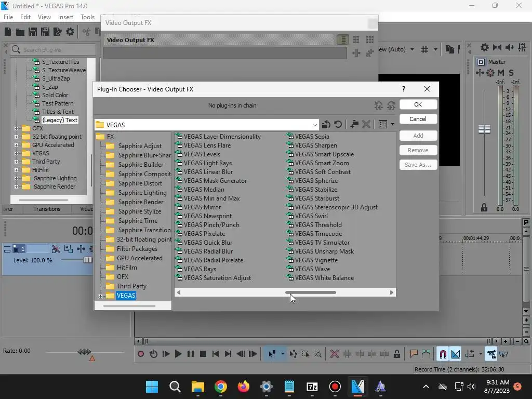Click the Insert Region icon
532x399 pixels.
click(x=426, y=354)
